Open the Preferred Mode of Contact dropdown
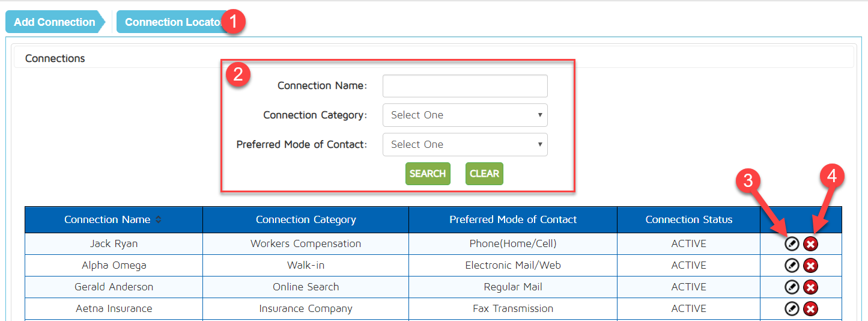Image resolution: width=868 pixels, height=321 pixels. [464, 144]
